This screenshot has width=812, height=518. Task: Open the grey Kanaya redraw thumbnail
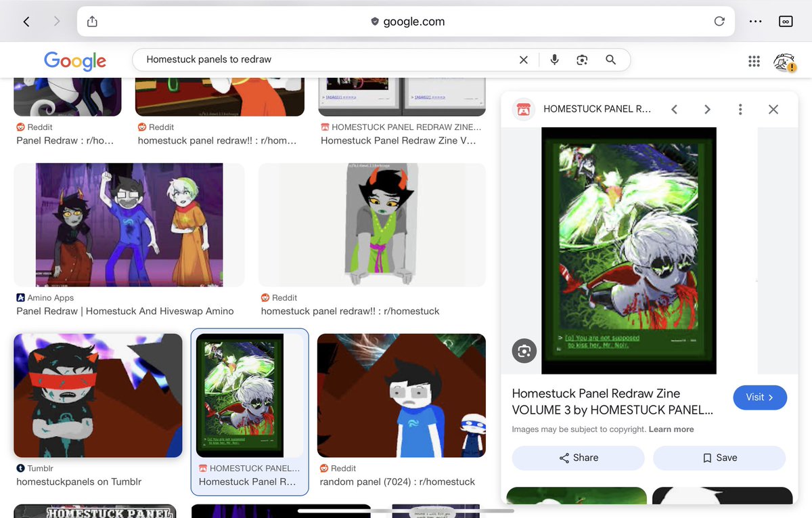372,225
